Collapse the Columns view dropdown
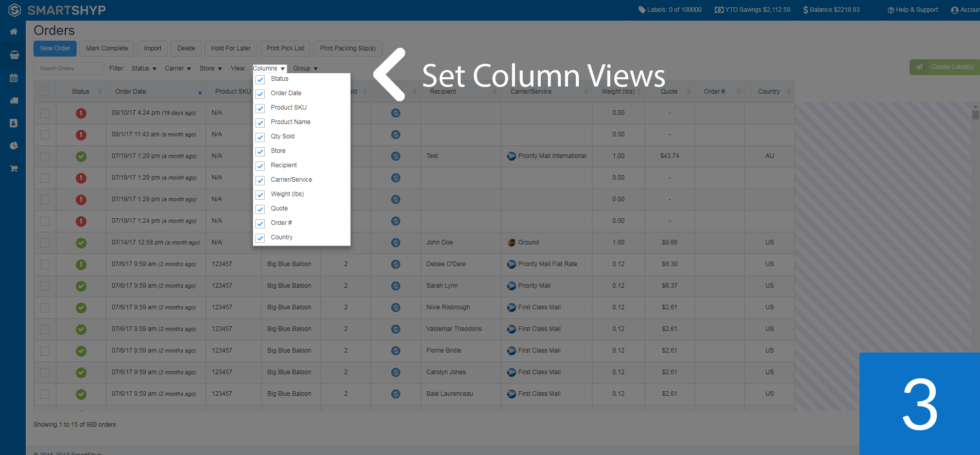Viewport: 980px width, 455px height. (269, 68)
